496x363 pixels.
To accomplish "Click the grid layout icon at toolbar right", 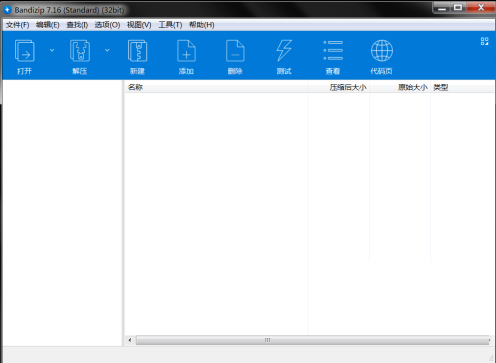I will (484, 41).
